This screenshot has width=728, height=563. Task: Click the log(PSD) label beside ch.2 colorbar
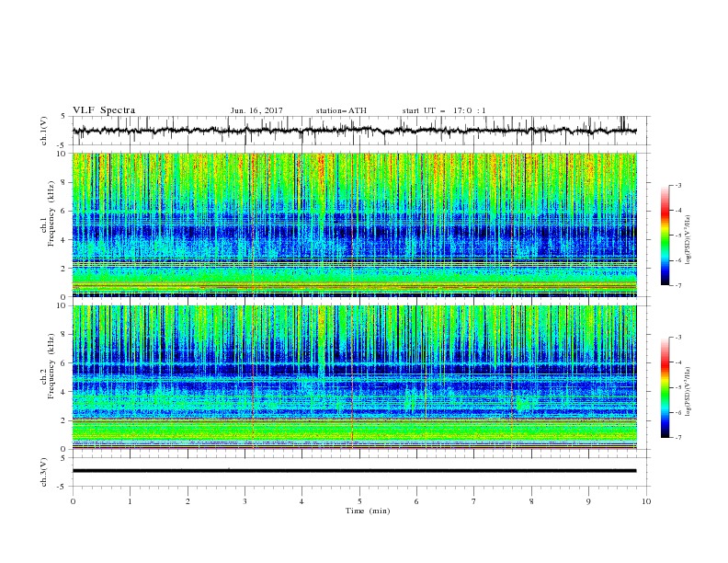[x=688, y=392]
